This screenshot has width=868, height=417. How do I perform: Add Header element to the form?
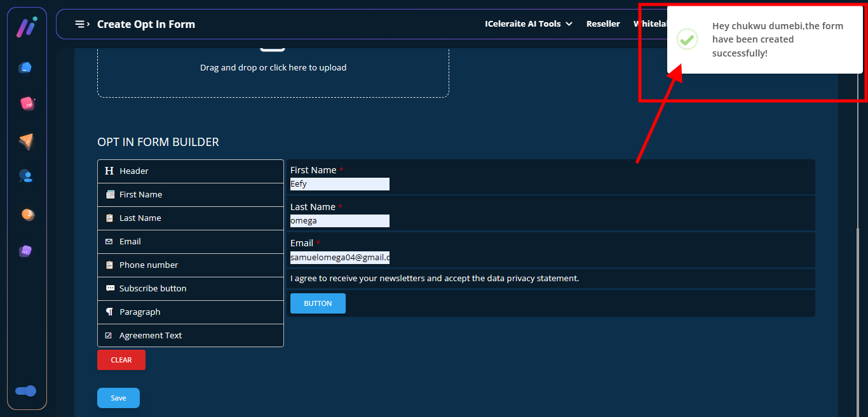click(191, 171)
